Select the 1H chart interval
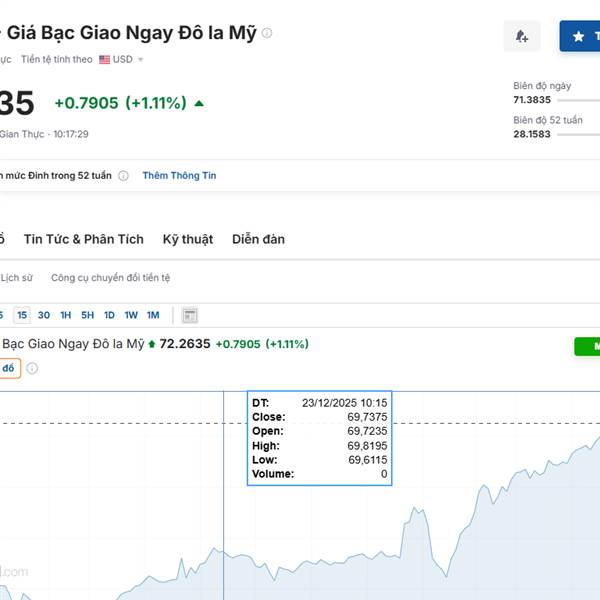This screenshot has width=600, height=600. pyautogui.click(x=66, y=315)
